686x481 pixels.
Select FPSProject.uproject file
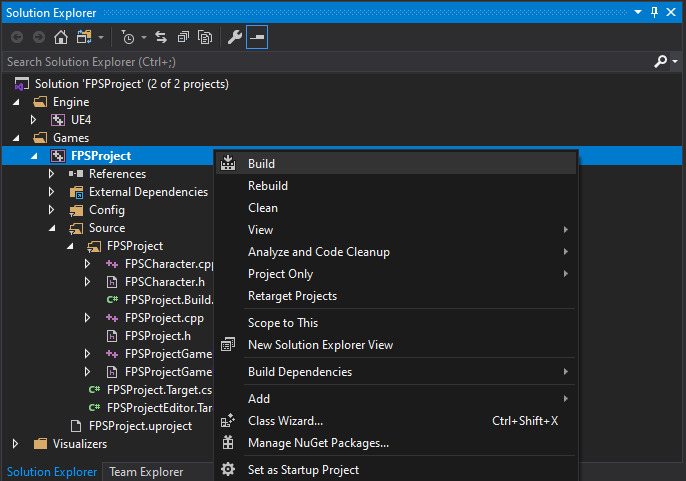pos(140,425)
